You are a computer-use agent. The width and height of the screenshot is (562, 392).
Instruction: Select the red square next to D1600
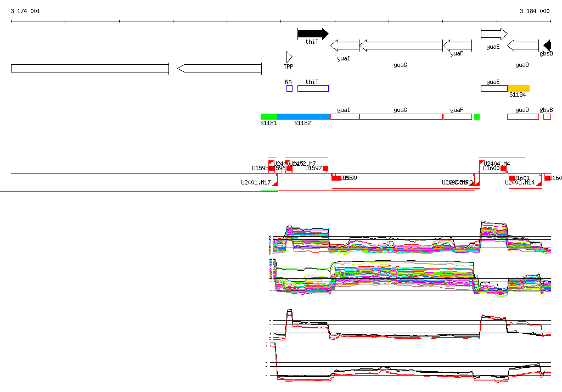pyautogui.click(x=504, y=168)
